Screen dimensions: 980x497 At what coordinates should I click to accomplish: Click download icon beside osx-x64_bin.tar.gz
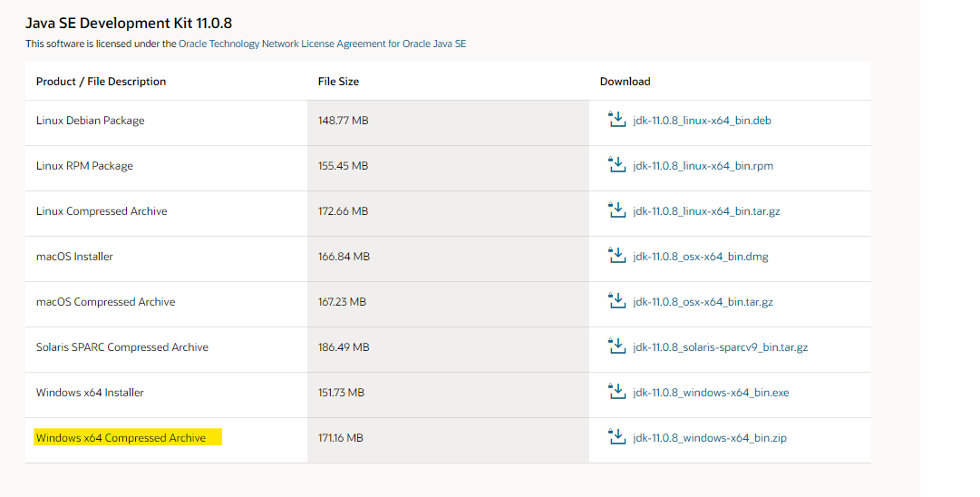pos(616,300)
